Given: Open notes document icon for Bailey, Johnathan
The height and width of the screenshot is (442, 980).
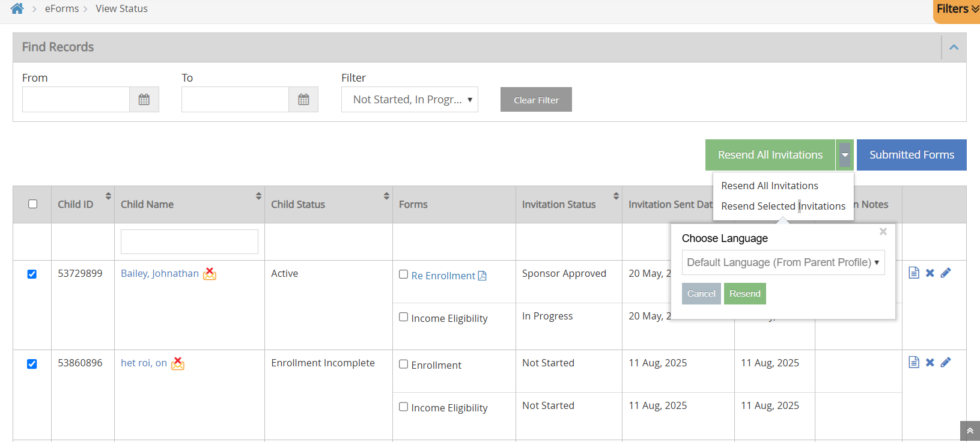Looking at the screenshot, I should coord(914,273).
